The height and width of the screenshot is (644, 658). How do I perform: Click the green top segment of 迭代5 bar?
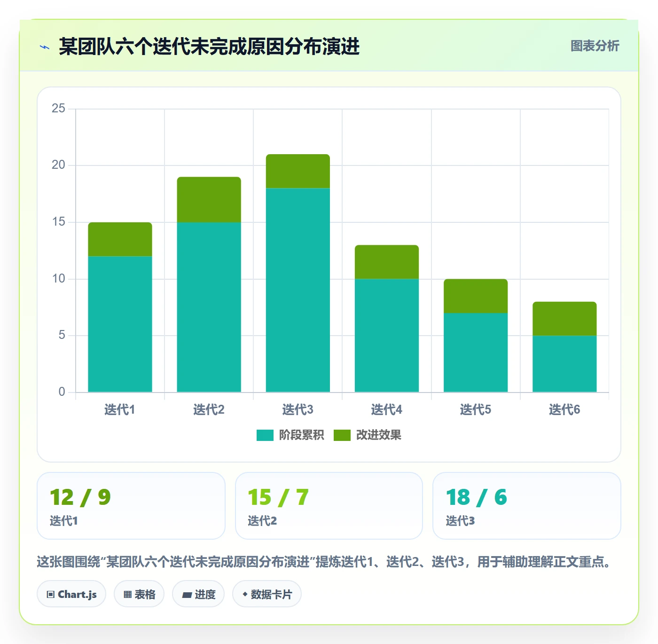pos(476,296)
